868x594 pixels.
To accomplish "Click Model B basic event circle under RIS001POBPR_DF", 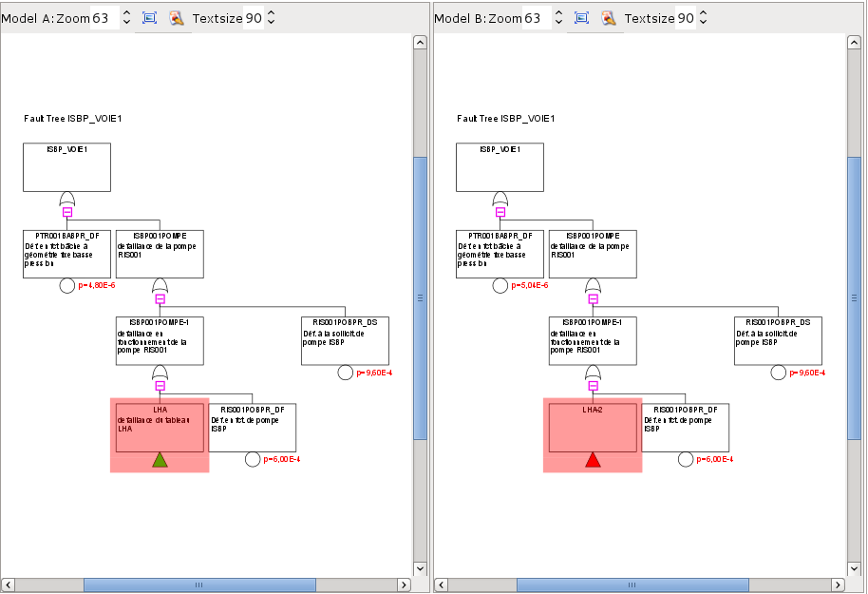I will click(686, 459).
